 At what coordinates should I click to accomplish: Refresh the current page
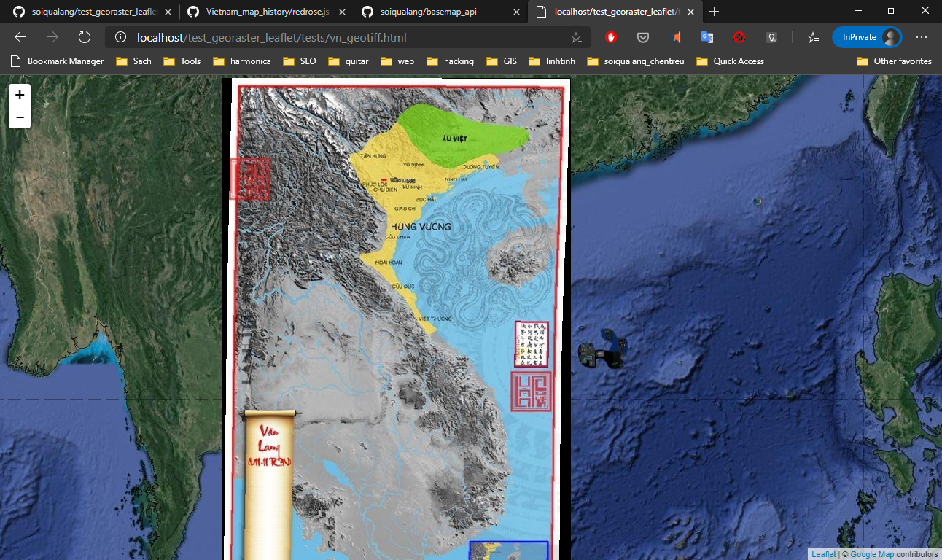pyautogui.click(x=85, y=37)
